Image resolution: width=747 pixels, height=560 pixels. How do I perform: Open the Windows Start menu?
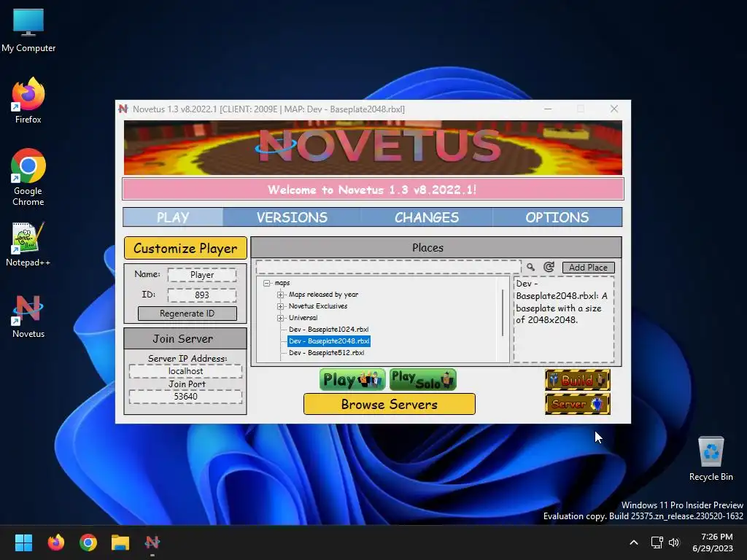(x=23, y=542)
